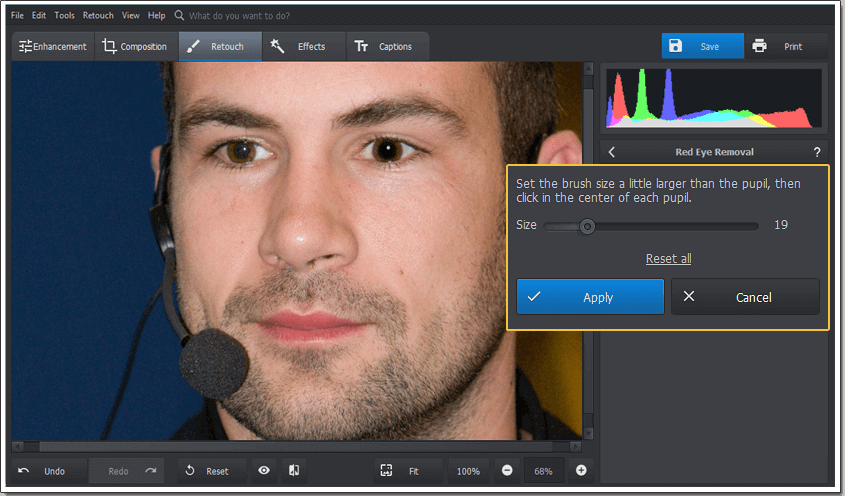Image resolution: width=845 pixels, height=496 pixels.
Task: Open help with the question mark icon
Action: (x=816, y=152)
